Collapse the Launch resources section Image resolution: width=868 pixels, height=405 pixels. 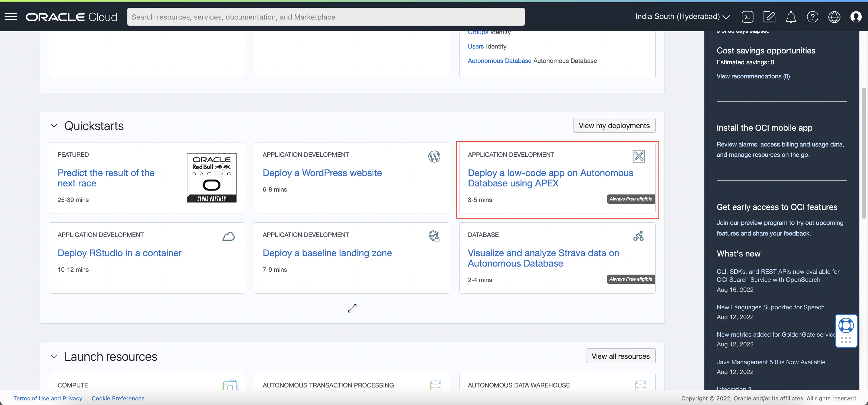point(54,356)
